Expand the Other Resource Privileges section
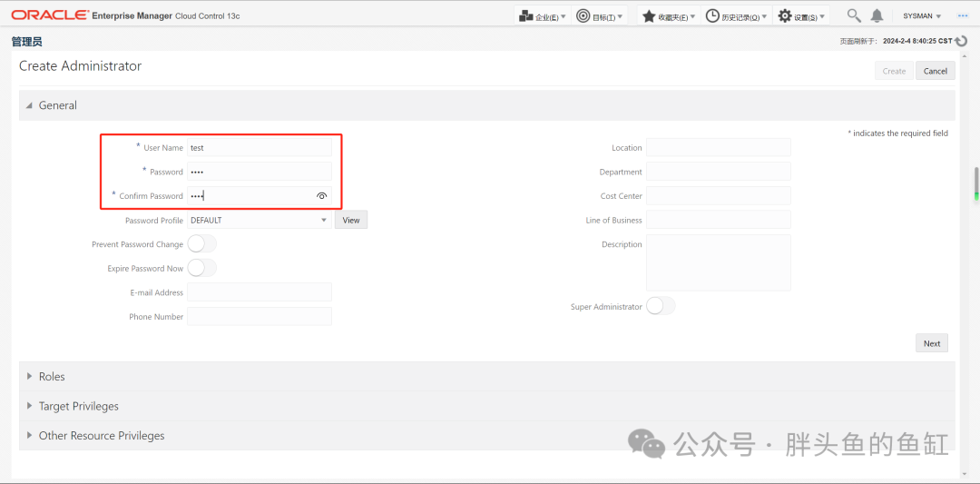Screen dimensions: 980x484 [29, 435]
